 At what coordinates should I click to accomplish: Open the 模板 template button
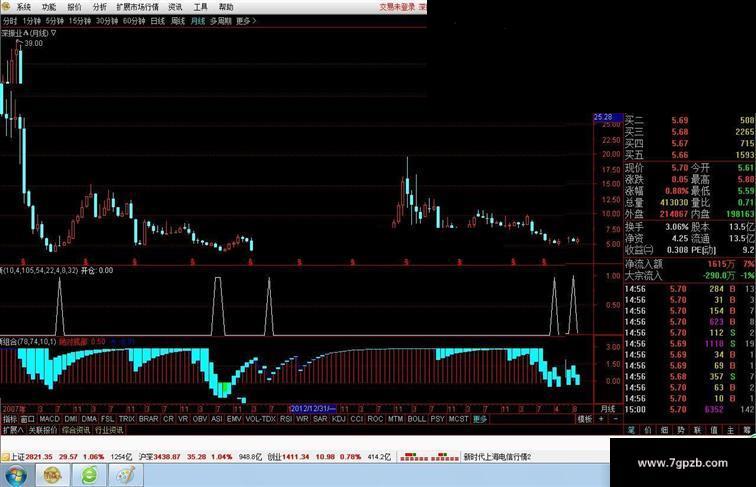pyautogui.click(x=584, y=419)
